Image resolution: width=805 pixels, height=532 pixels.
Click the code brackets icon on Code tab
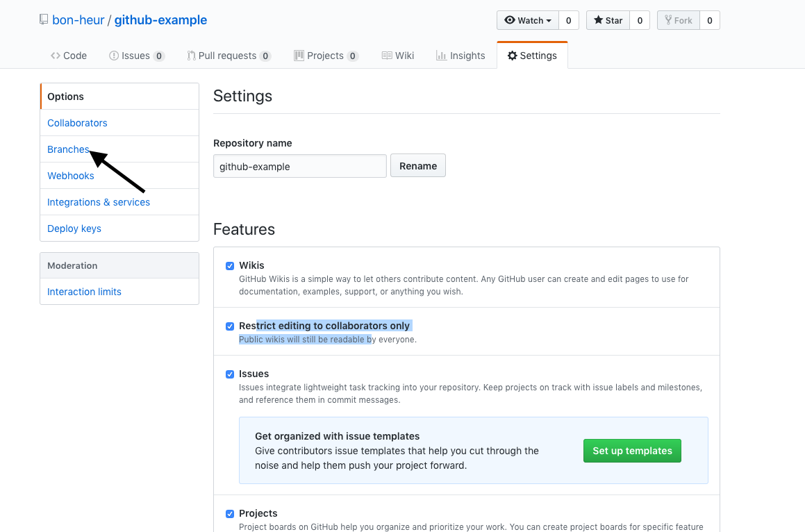coord(56,55)
